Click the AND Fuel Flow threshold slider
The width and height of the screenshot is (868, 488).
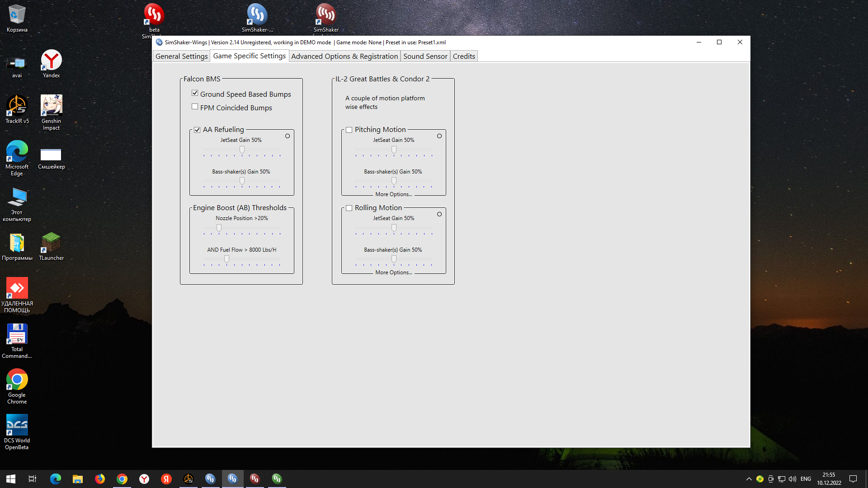click(x=242, y=260)
